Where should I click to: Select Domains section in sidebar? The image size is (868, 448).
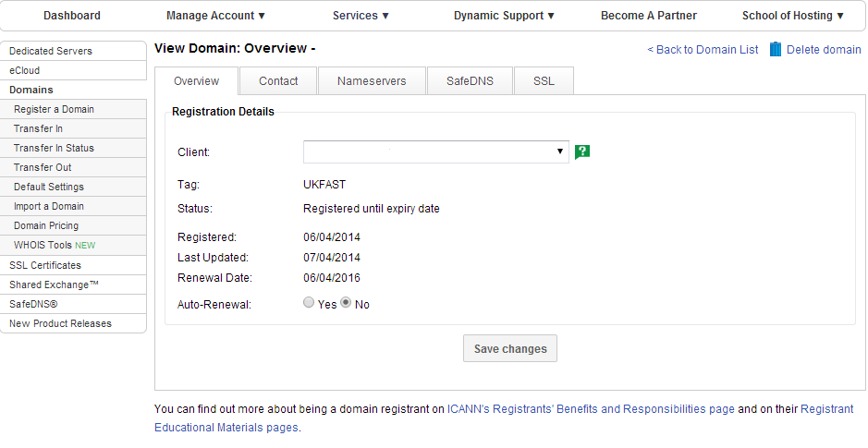pos(73,90)
